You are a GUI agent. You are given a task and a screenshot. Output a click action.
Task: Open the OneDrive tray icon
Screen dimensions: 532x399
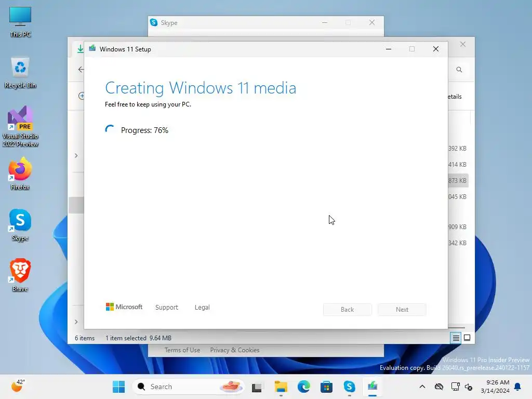(x=438, y=387)
